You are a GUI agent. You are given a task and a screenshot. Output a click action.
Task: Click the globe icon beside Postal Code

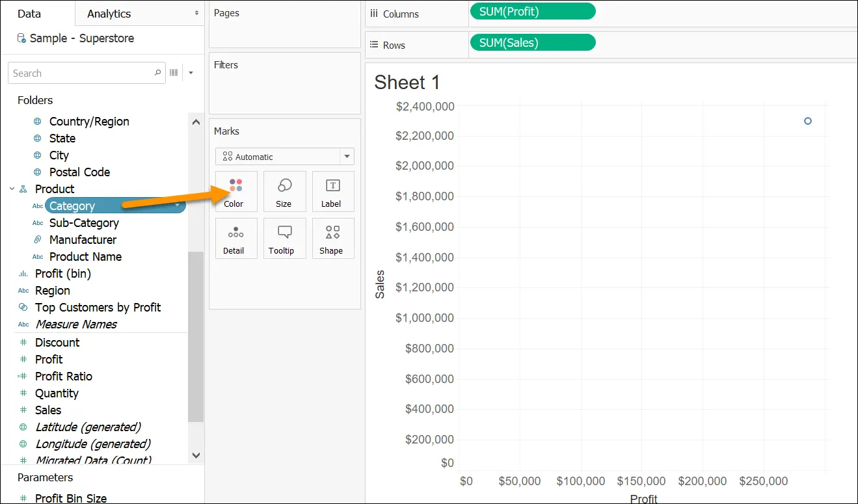[38, 172]
